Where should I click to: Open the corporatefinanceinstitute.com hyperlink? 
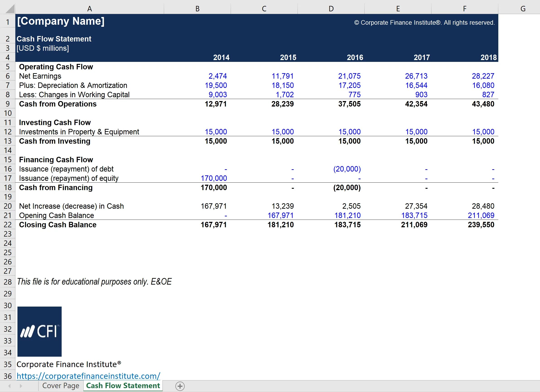click(88, 376)
